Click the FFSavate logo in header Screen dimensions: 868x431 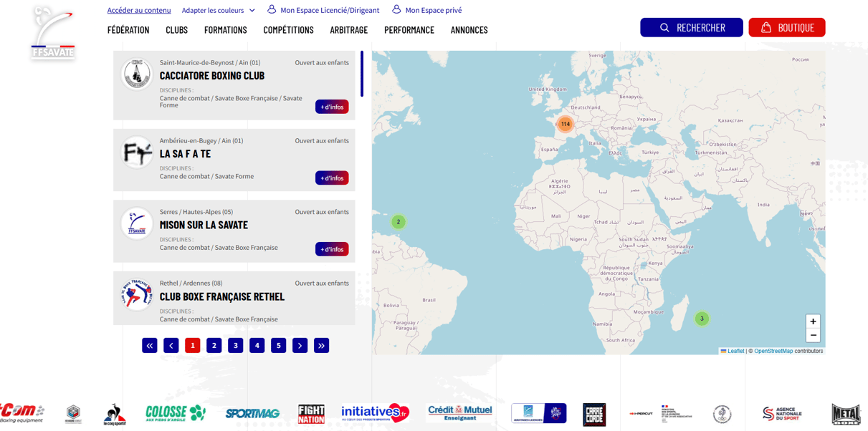[53, 33]
